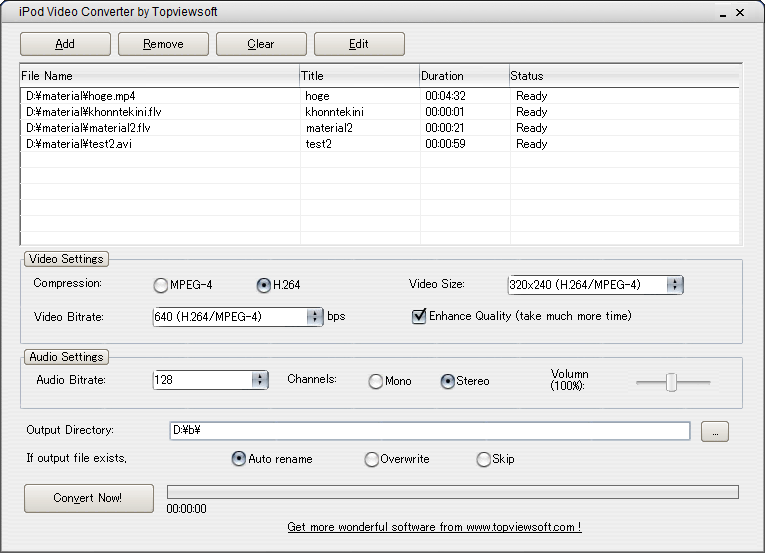
Task: Click the Duration column header
Action: [464, 76]
